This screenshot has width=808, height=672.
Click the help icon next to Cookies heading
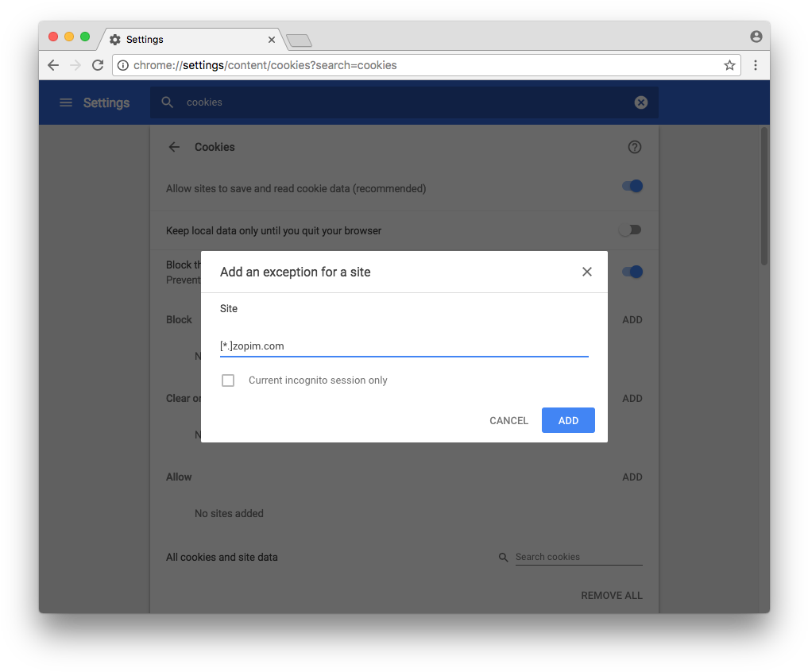click(x=634, y=147)
